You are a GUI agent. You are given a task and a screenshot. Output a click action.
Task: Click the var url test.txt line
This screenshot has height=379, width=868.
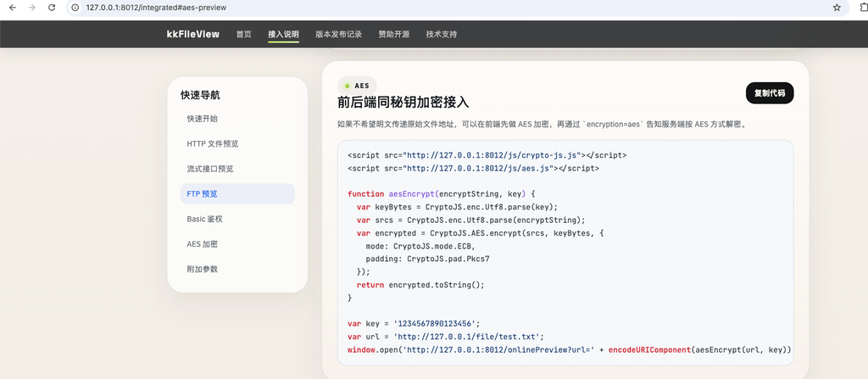tap(446, 337)
